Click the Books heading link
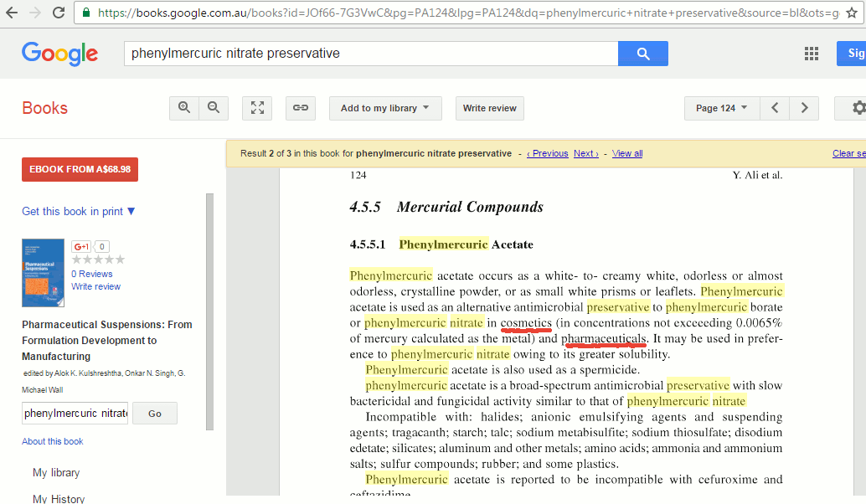This screenshot has height=504, width=866. tap(44, 108)
